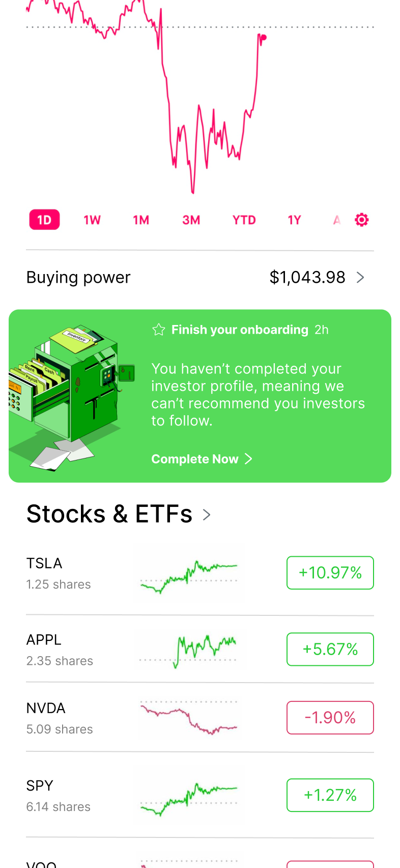Click the star icon on onboarding banner

tap(159, 330)
